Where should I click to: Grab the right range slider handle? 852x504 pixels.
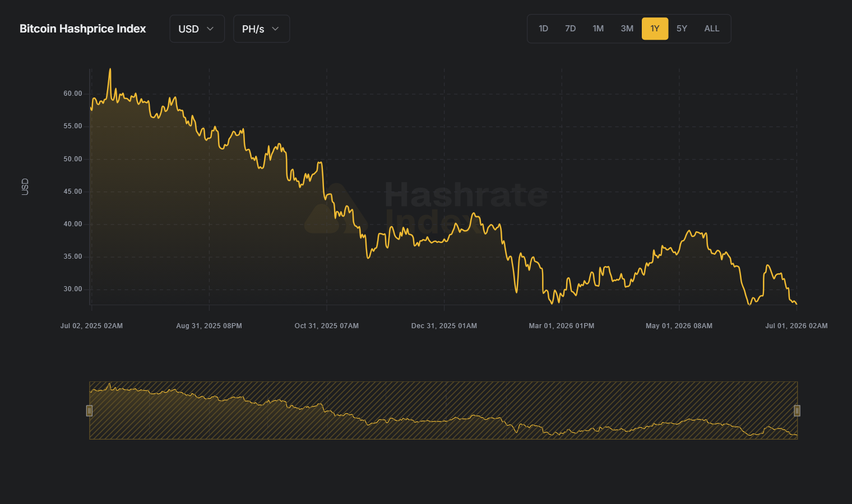[x=797, y=411]
